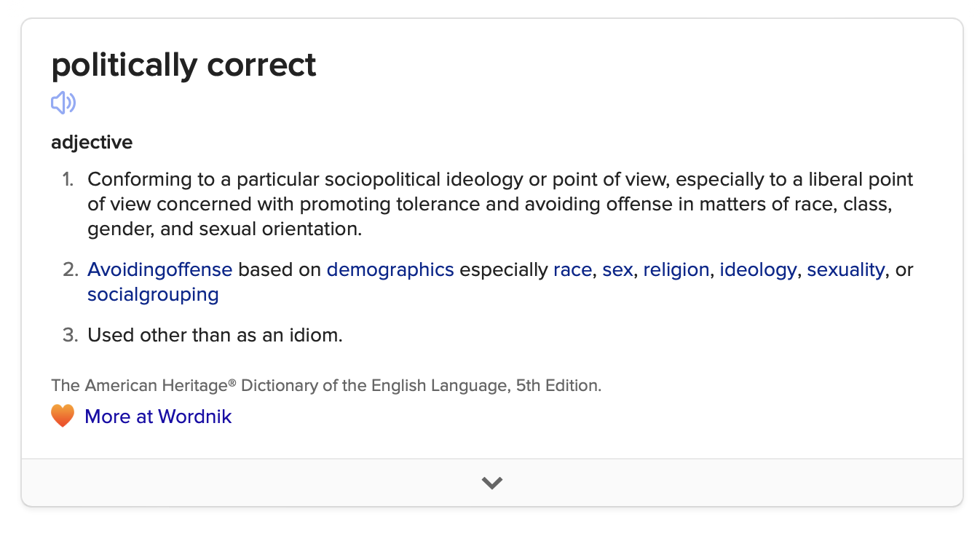
Task: Click the adjective part-of-speech label
Action: point(92,143)
